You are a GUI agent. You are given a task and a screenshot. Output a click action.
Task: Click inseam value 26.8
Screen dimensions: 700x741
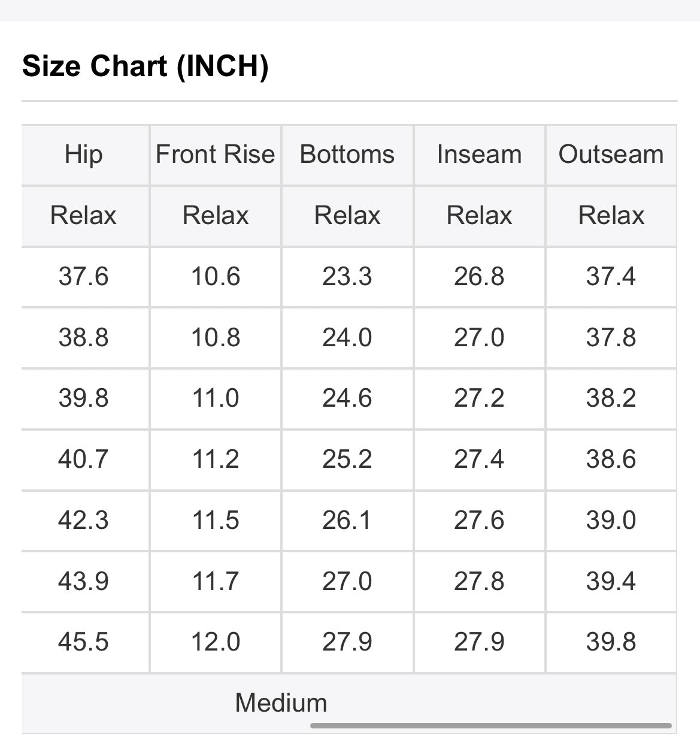(480, 277)
